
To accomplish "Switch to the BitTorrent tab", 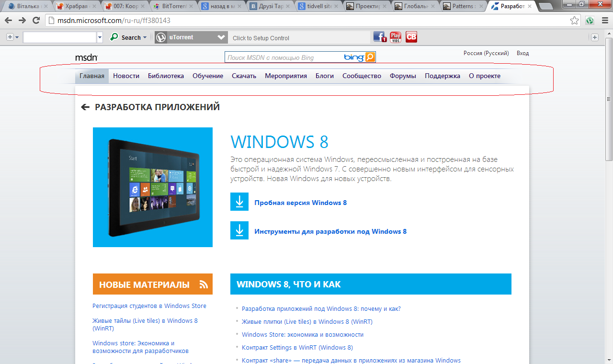I will [172, 7].
